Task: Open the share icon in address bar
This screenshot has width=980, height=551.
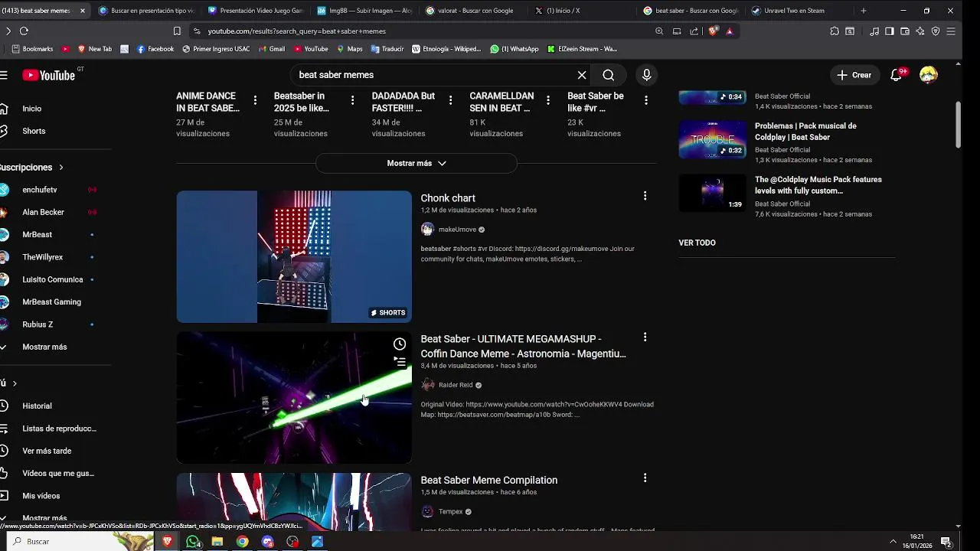Action: tap(694, 31)
